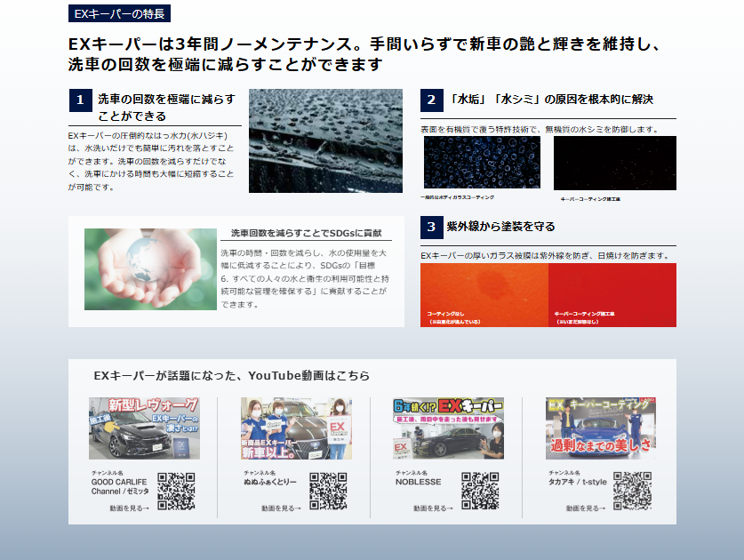
Task: Click 動画を見る→ link under GOOD CARLIFE Channel
Action: pos(129,508)
